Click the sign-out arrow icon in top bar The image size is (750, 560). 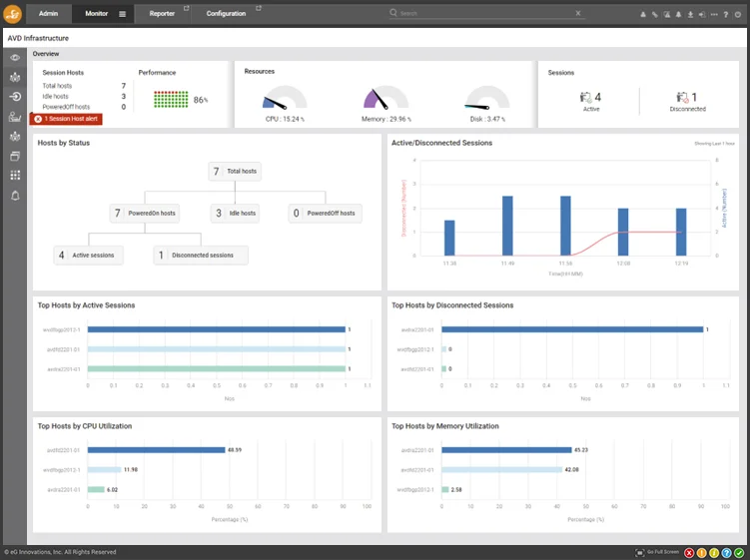coord(702,14)
